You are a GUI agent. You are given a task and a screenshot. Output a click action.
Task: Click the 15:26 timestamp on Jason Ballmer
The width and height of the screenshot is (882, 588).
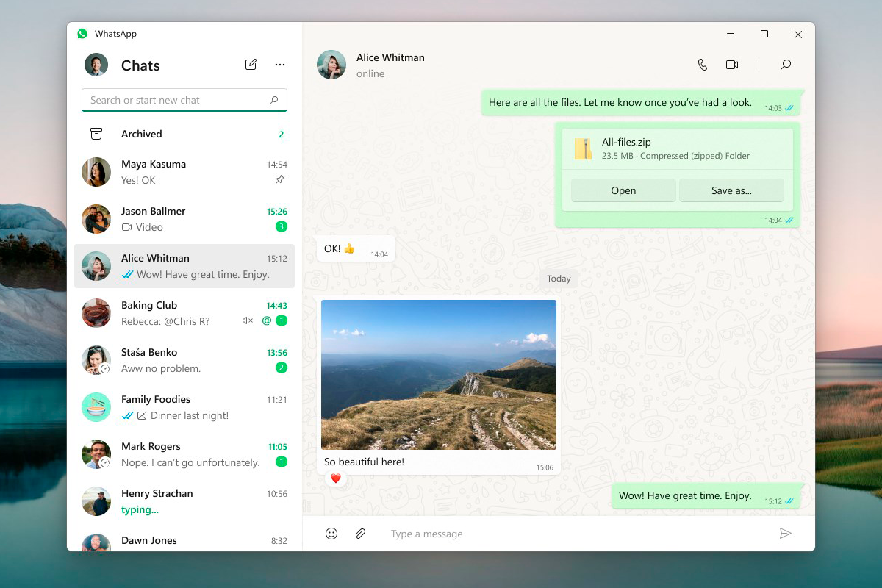pos(277,212)
